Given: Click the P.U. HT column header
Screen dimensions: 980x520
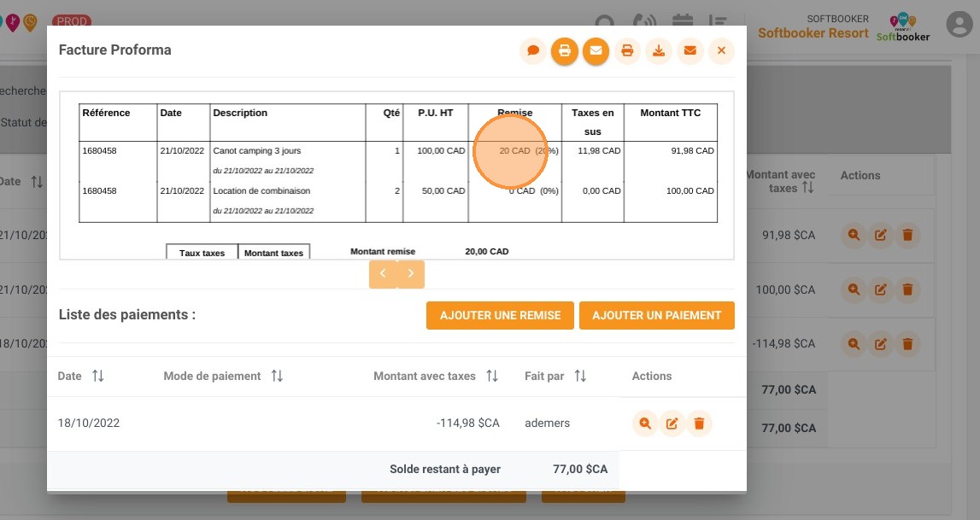Looking at the screenshot, I should click(436, 113).
